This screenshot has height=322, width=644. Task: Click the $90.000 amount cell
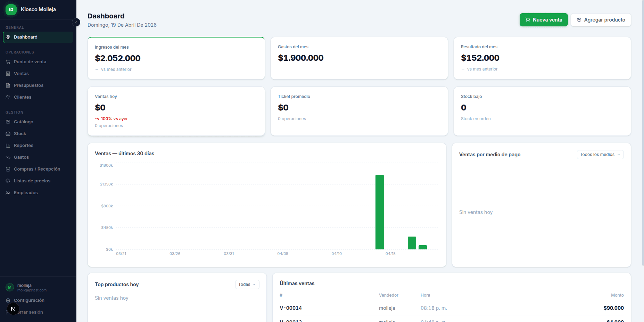[x=613, y=308]
